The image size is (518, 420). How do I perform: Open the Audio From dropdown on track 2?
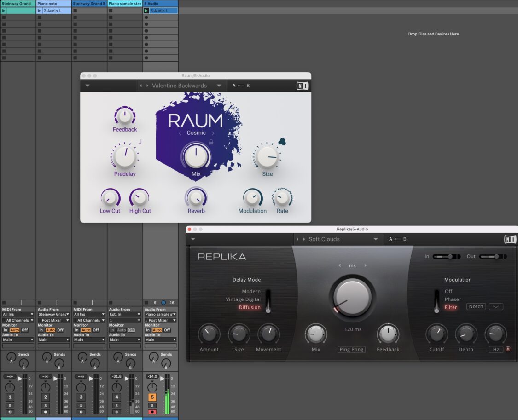pos(53,314)
